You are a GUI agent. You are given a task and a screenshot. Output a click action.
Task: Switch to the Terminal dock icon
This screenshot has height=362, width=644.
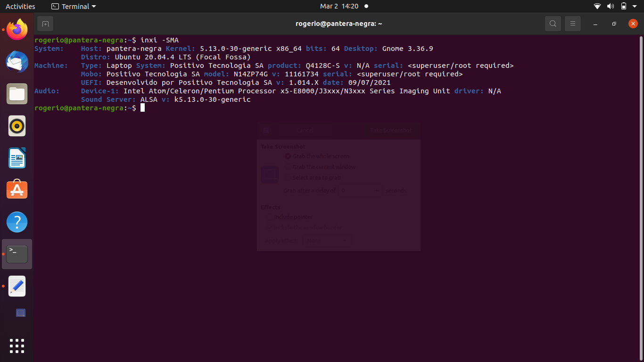pyautogui.click(x=17, y=254)
